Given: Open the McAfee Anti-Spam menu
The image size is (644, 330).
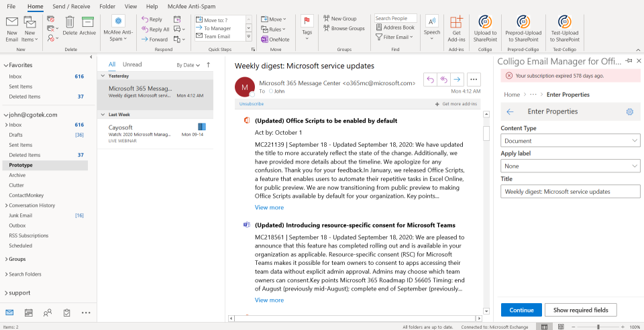Looking at the screenshot, I should coord(118,29).
